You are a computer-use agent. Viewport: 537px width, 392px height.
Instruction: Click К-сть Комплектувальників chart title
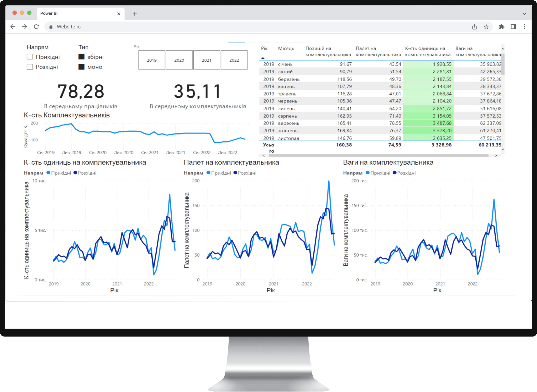[x=67, y=115]
